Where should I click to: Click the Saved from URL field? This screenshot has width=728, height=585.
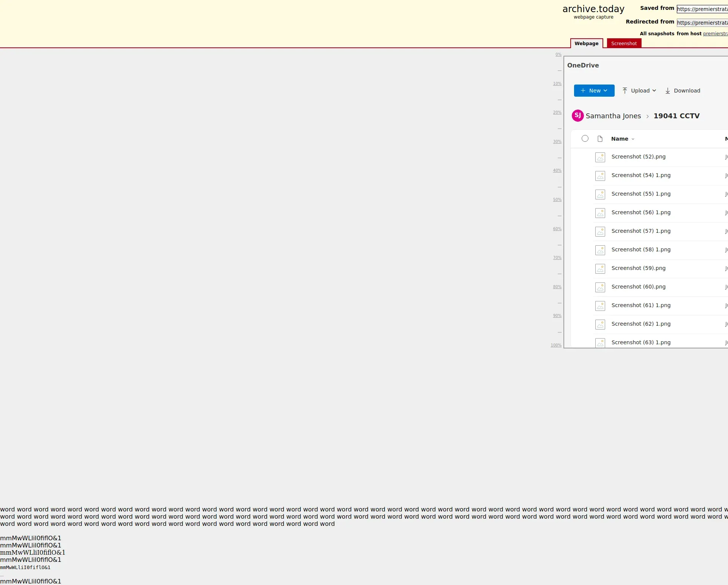point(702,9)
